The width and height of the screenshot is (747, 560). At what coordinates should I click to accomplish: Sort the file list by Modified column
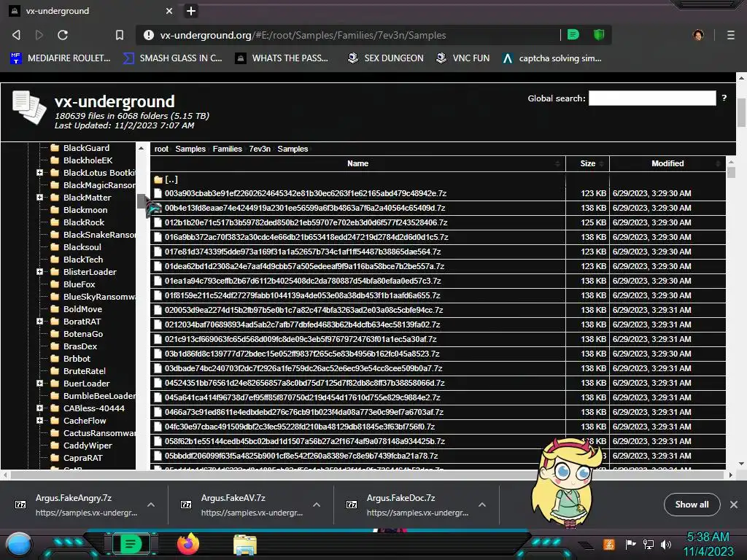[667, 163]
